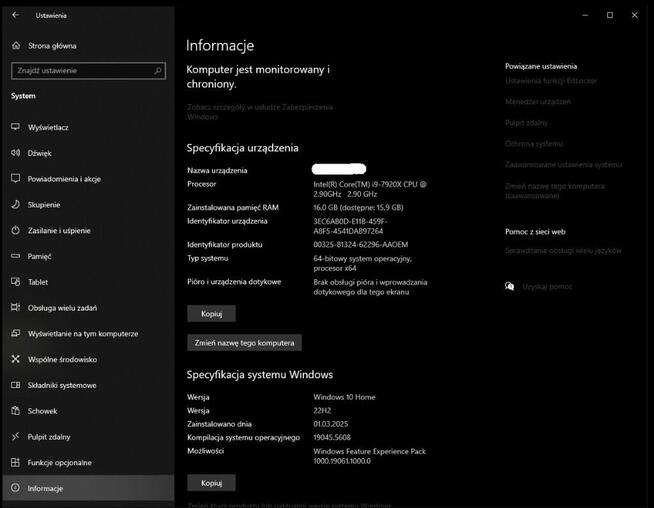Copy device specs with first Kopiuj button

pyautogui.click(x=211, y=314)
